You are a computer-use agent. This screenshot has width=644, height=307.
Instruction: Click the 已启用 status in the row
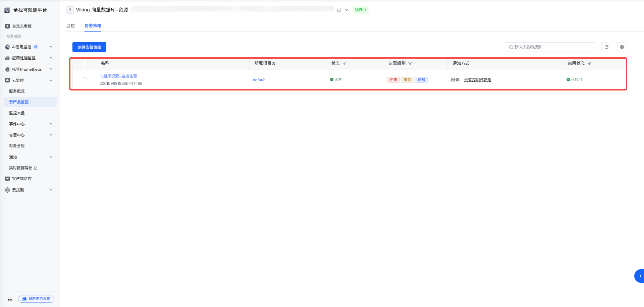(574, 80)
